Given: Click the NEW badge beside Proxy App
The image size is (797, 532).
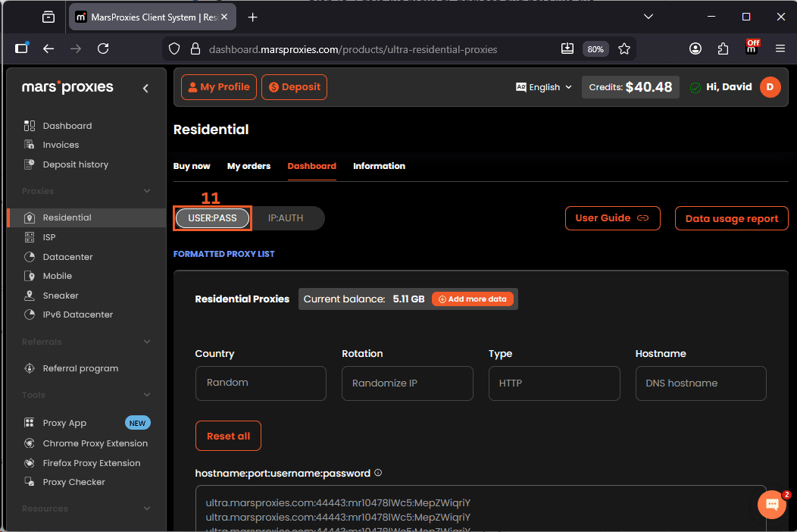Looking at the screenshot, I should [x=137, y=423].
